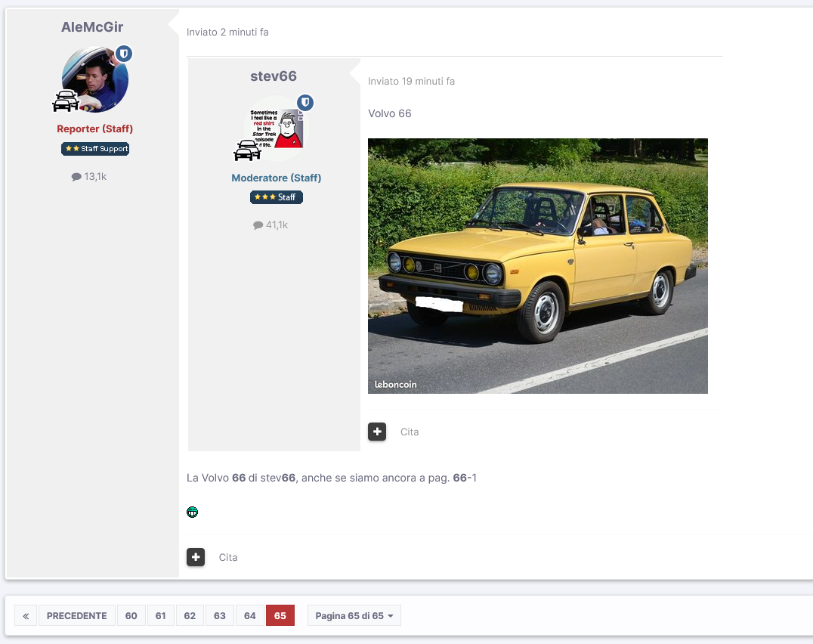Enlarge the yellow Volvo 66 photo
This screenshot has width=813, height=644.
click(538, 266)
